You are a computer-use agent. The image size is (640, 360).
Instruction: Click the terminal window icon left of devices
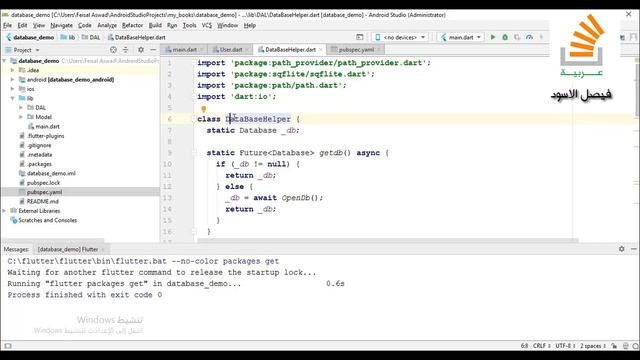tap(360, 37)
